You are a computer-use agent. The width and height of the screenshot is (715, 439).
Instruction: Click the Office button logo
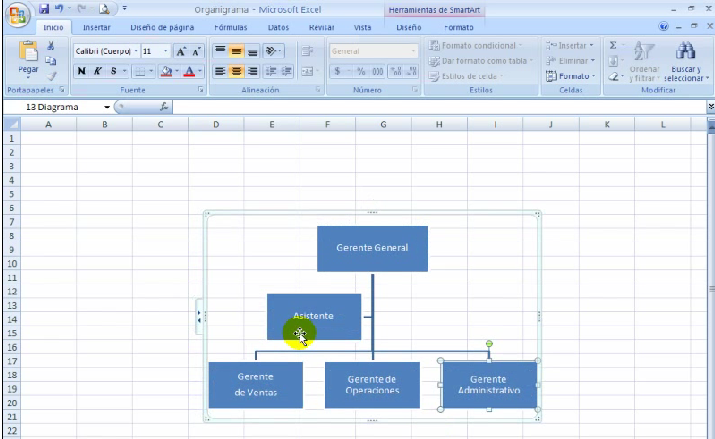point(18,14)
